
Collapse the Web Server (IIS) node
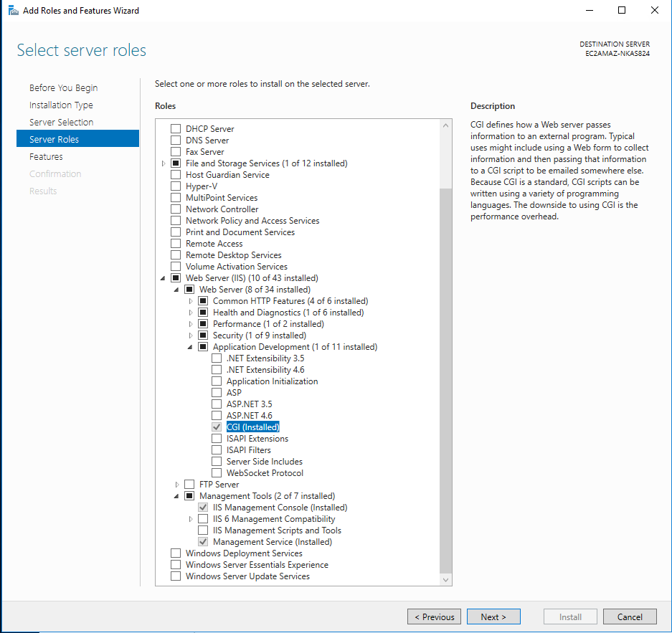[163, 278]
